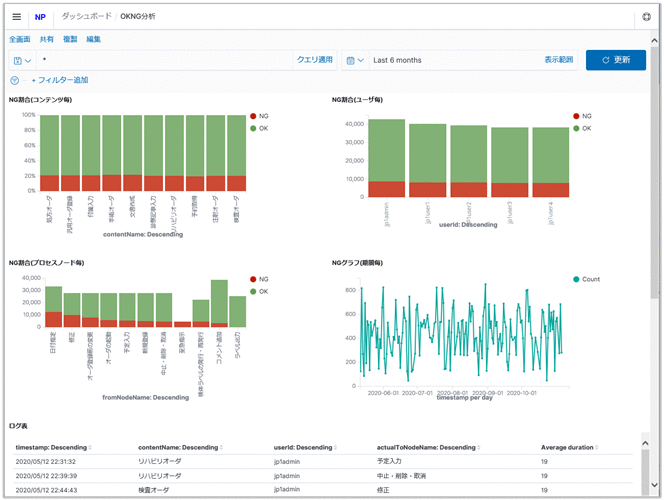This screenshot has height=500, width=664.
Task: Click the NP space avatar
Action: point(40,17)
